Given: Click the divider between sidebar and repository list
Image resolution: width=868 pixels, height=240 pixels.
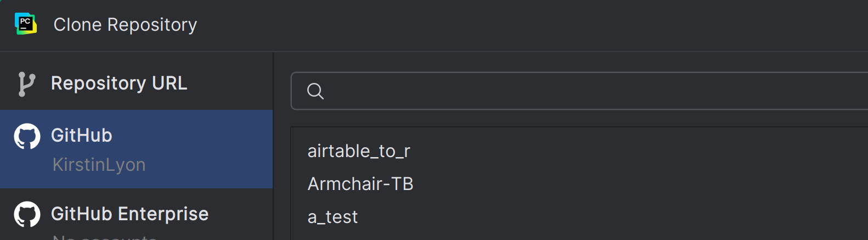Looking at the screenshot, I should point(273,146).
